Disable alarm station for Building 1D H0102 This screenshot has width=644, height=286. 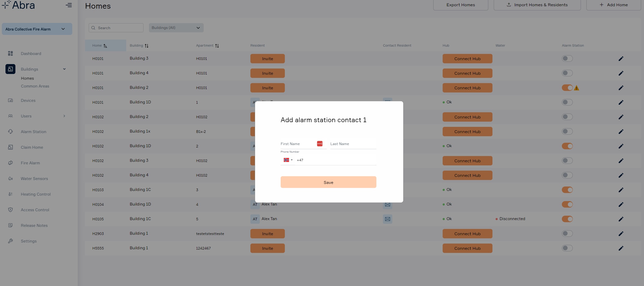click(567, 146)
